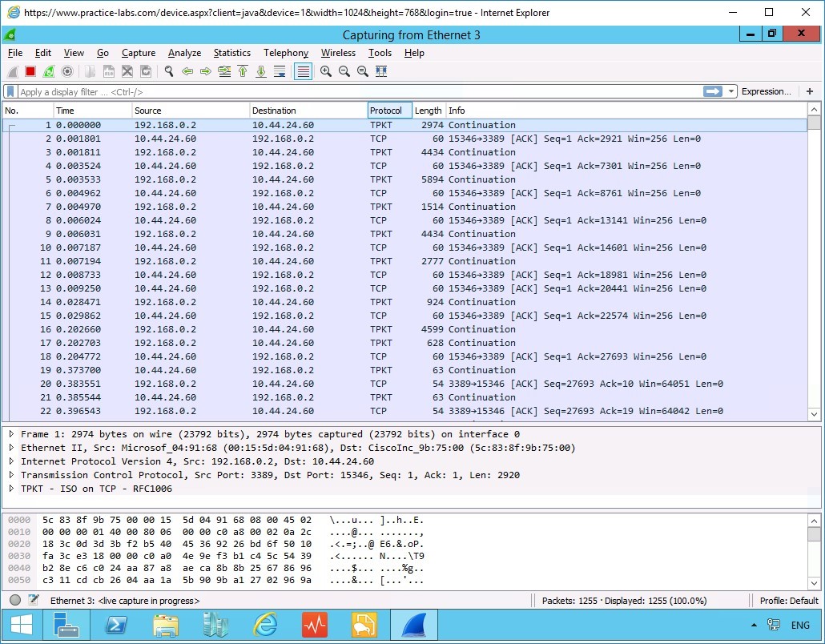Screen dimensions: 825x644
Task: Apply the display filter arrow button
Action: (x=712, y=91)
